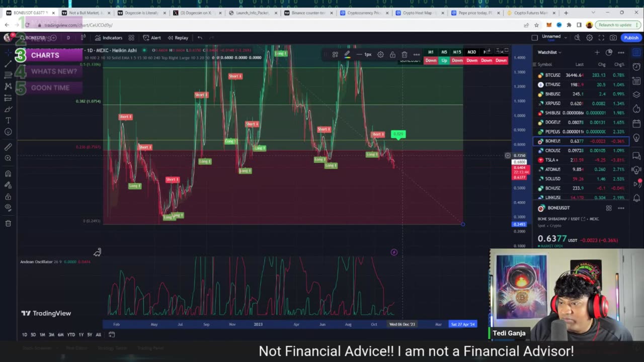This screenshot has width=644, height=362.
Task: Select DOGEUSD in the watchlist
Action: point(581,122)
